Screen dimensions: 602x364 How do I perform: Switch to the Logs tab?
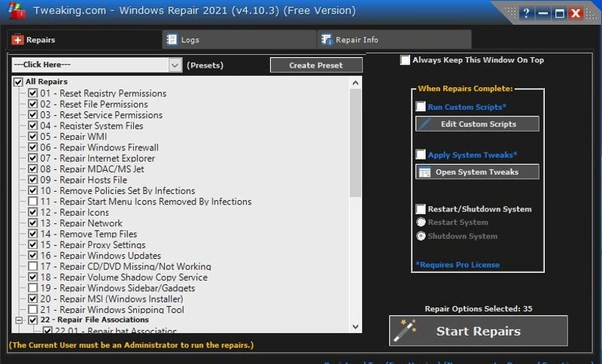[x=239, y=40]
